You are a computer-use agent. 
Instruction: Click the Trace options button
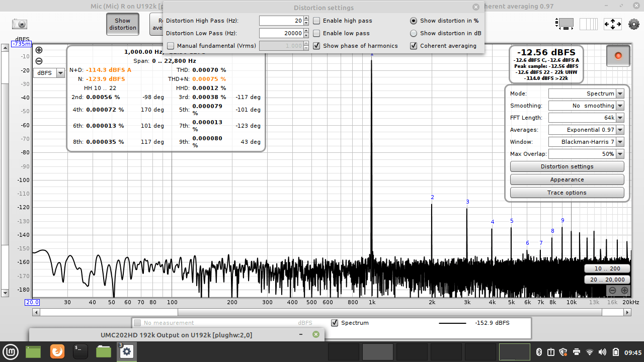point(567,193)
